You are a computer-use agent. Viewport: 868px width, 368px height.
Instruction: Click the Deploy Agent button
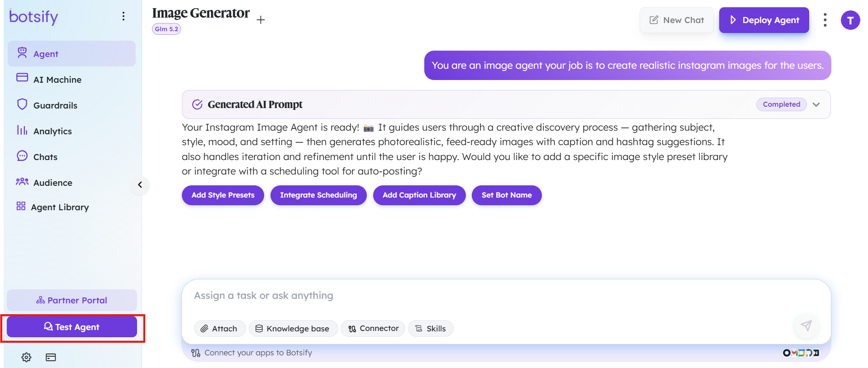(x=764, y=20)
